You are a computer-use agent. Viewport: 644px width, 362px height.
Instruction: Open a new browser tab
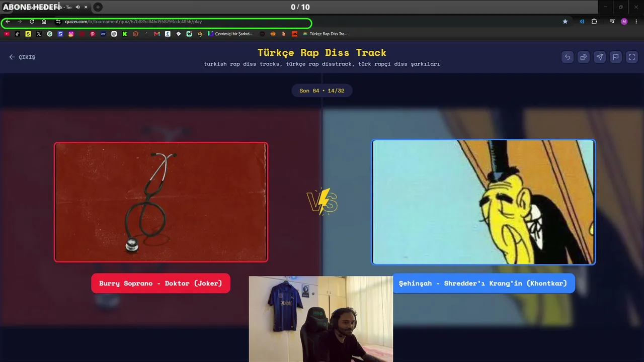point(98,7)
